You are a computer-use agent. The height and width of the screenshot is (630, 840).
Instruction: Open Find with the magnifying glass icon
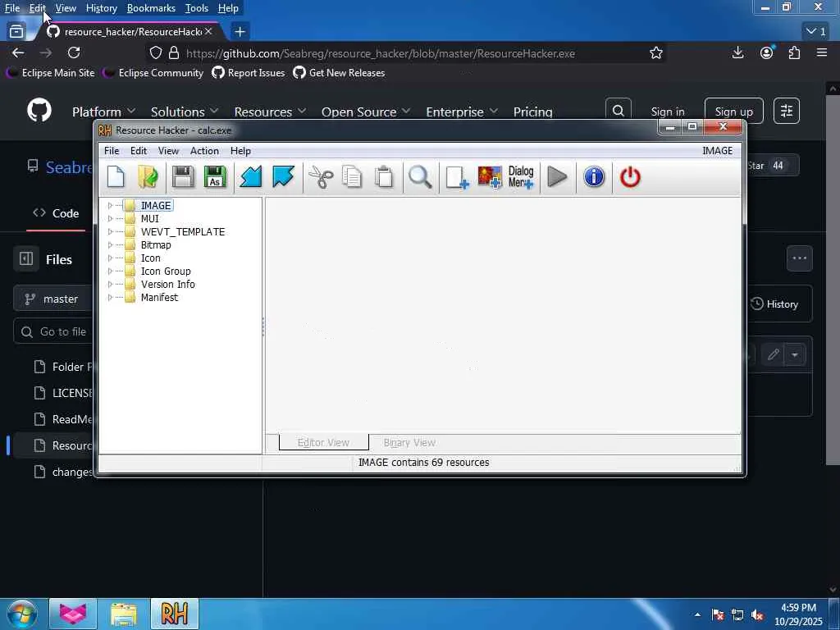coord(420,177)
